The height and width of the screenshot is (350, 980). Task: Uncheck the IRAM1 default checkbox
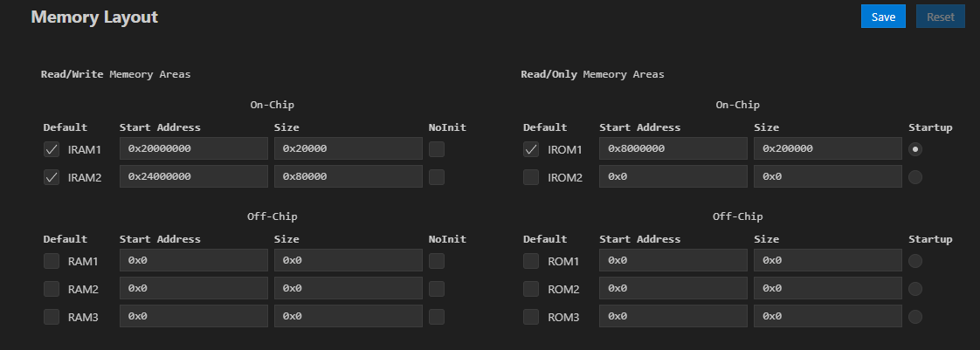click(52, 149)
